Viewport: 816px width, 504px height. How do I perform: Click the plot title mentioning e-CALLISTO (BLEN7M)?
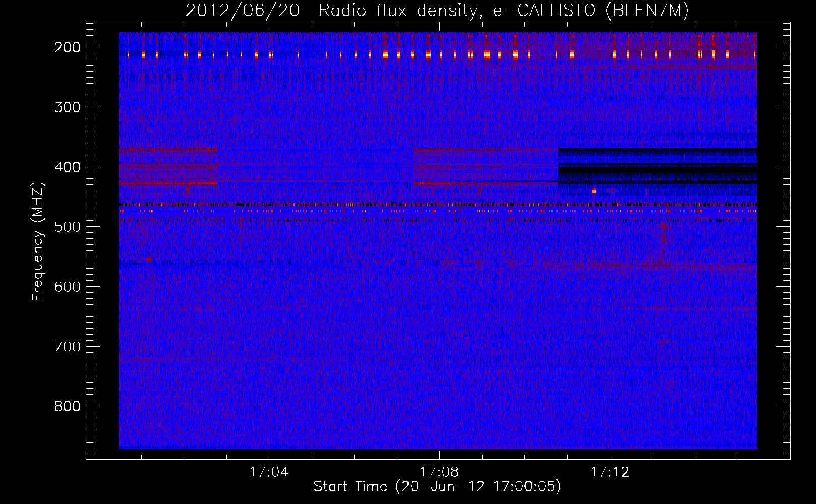[437, 10]
